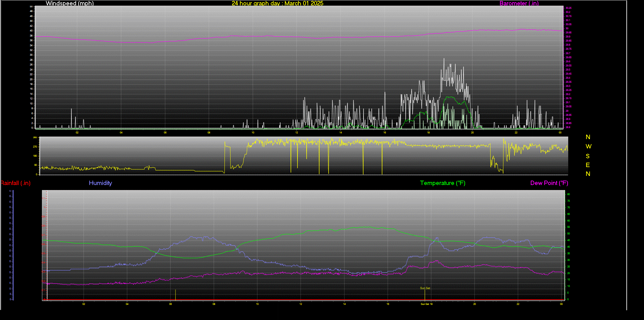Screen dimensions: 644x320
Task: Click the '08' hour tick under the windspeed chart
Action: coord(209,132)
